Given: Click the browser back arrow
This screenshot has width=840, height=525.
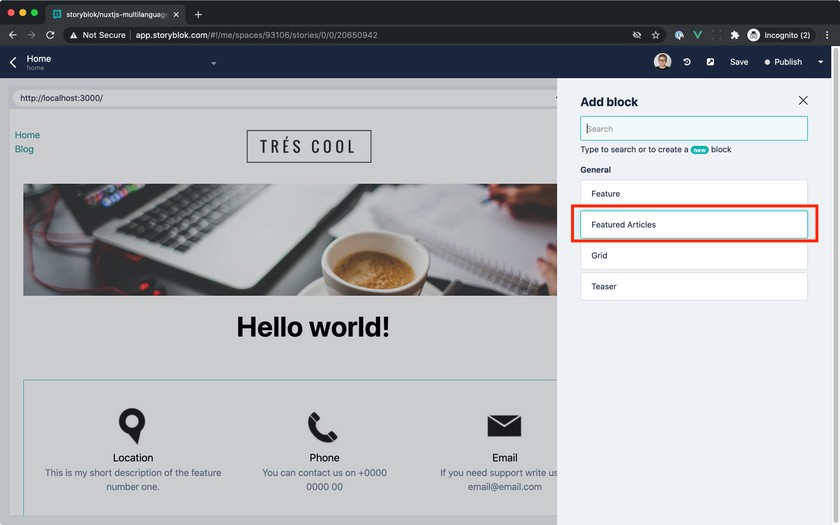Looking at the screenshot, I should coord(13,35).
